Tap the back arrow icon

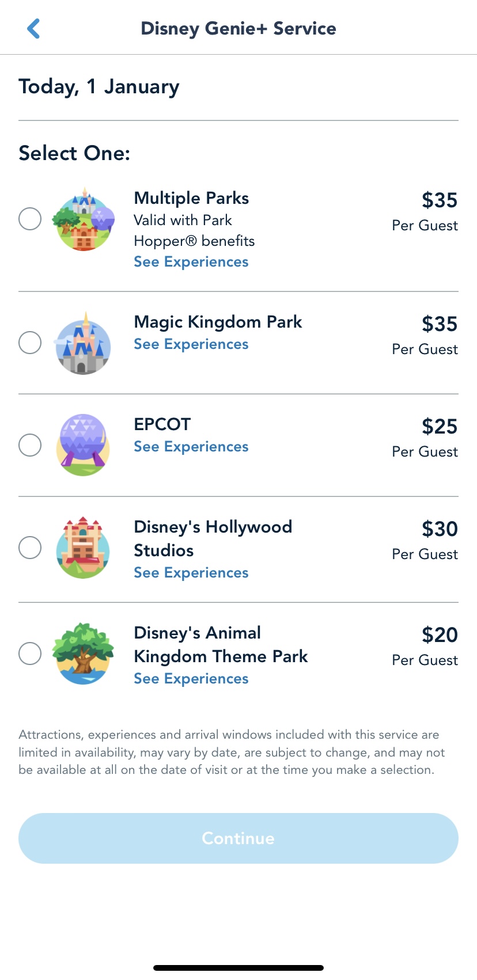(33, 28)
